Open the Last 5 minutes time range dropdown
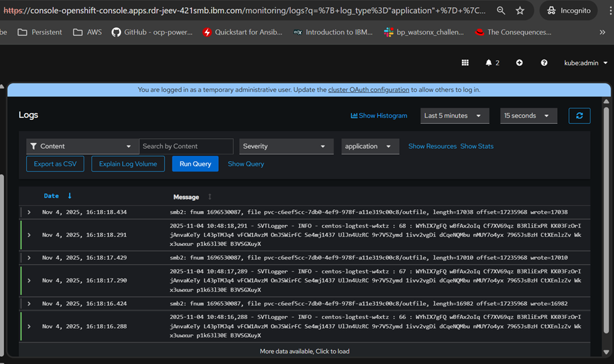This screenshot has width=614, height=364. 455,115
